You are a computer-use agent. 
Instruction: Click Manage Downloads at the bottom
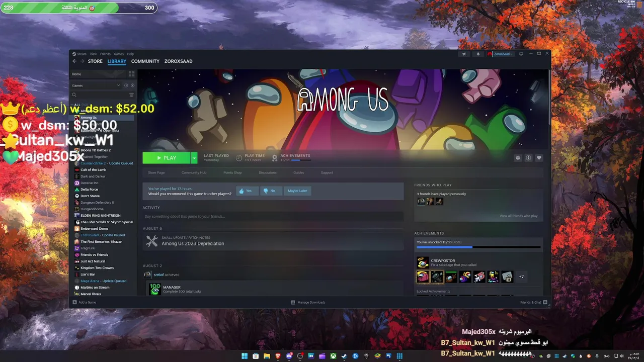coord(308,302)
